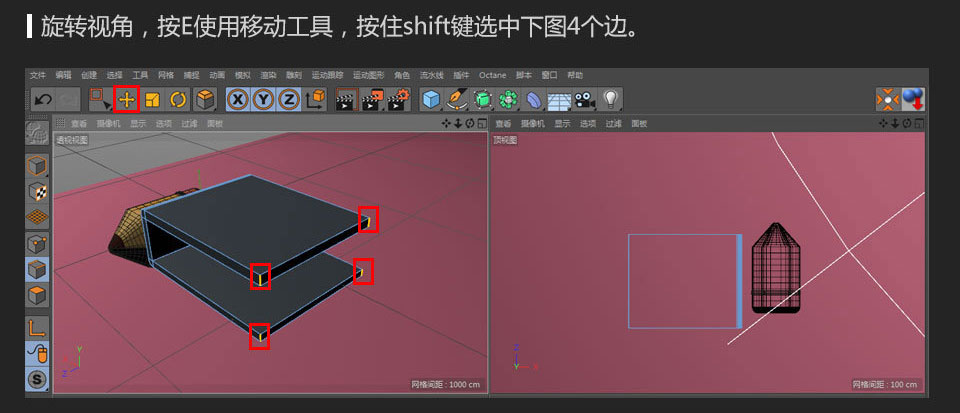Viewport: 960px width, 413px height.
Task: Toggle the Y axis lock
Action: point(263,100)
